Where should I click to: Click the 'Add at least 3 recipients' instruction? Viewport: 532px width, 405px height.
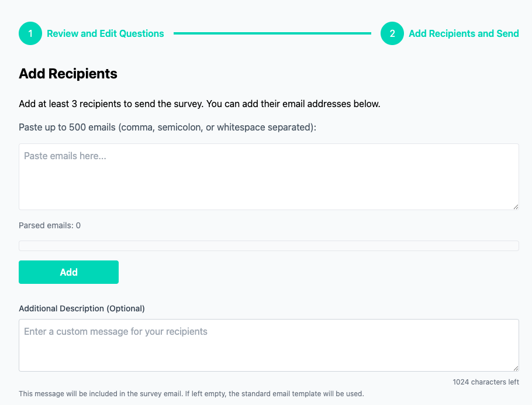pyautogui.click(x=199, y=104)
